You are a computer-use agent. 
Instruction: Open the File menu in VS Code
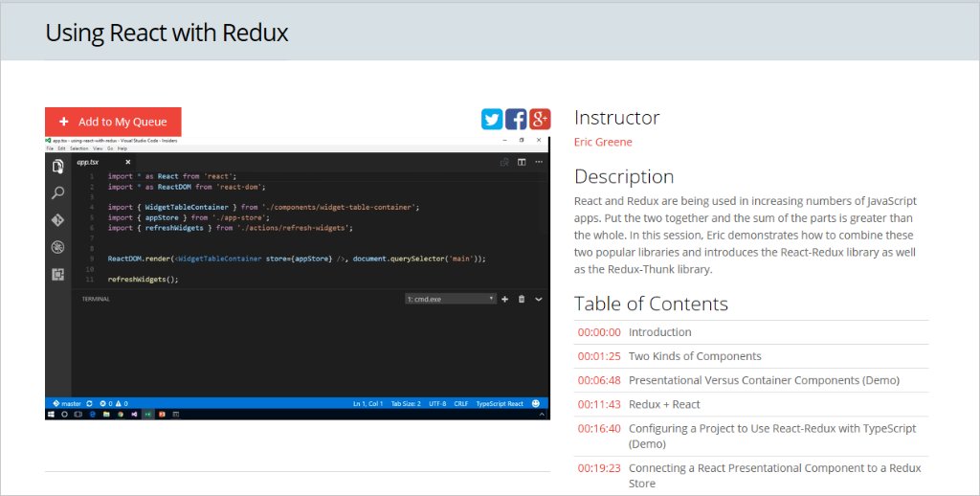[50, 148]
